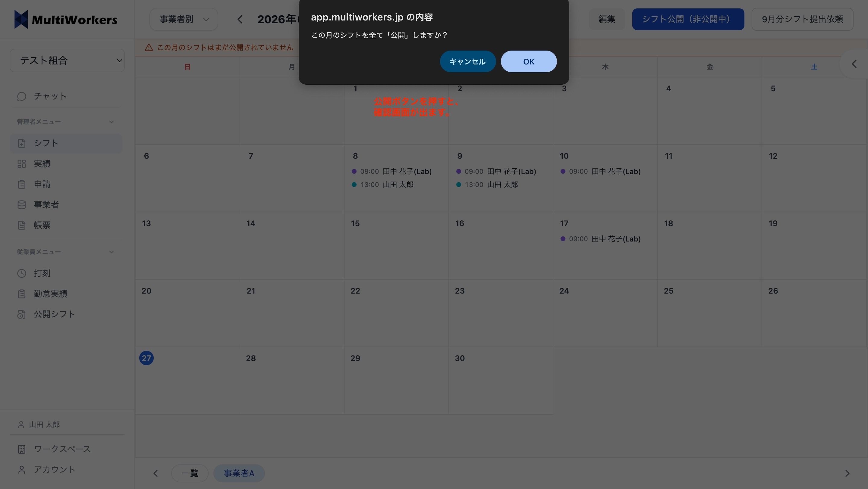Click the アカウント person icon

(x=22, y=470)
